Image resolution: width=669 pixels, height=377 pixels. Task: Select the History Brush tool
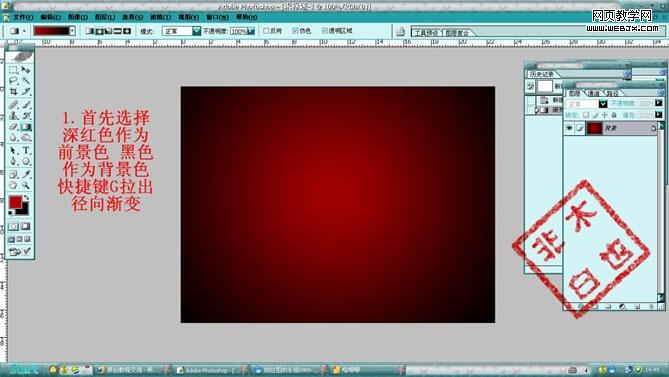click(26, 116)
